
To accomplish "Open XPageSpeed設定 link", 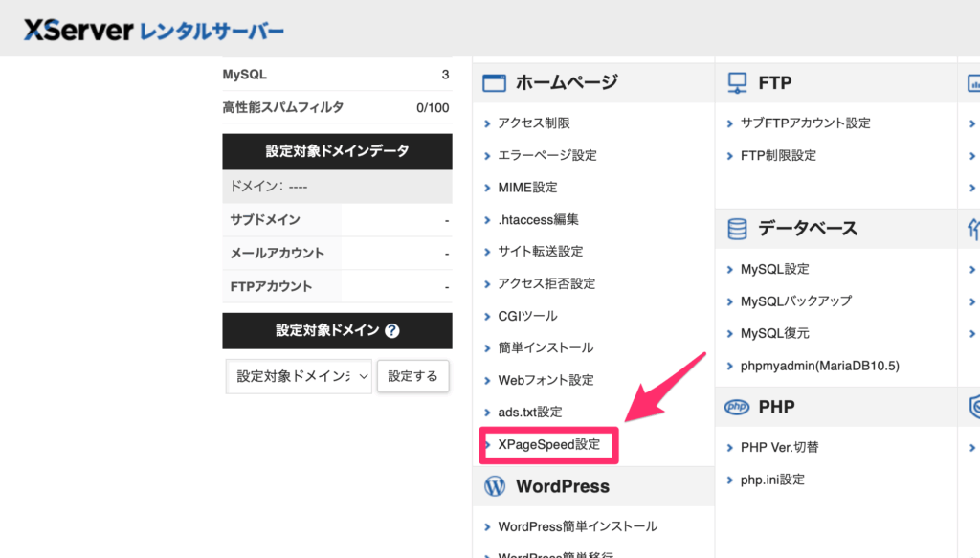I will pos(548,444).
